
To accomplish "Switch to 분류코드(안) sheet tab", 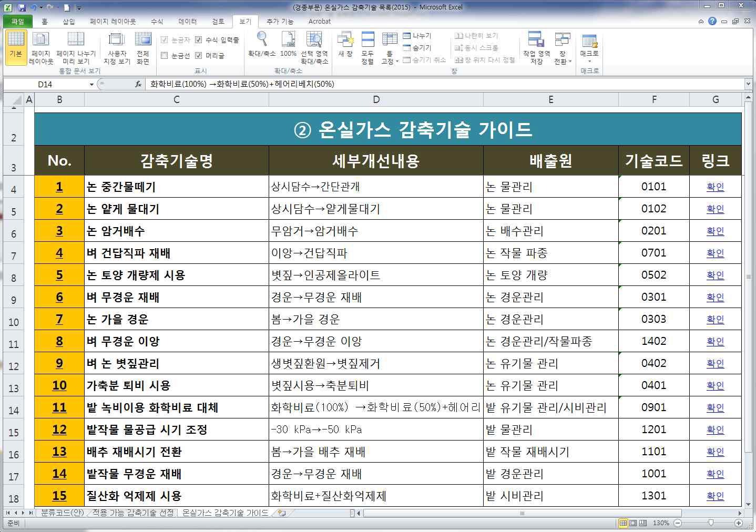I will (x=62, y=513).
